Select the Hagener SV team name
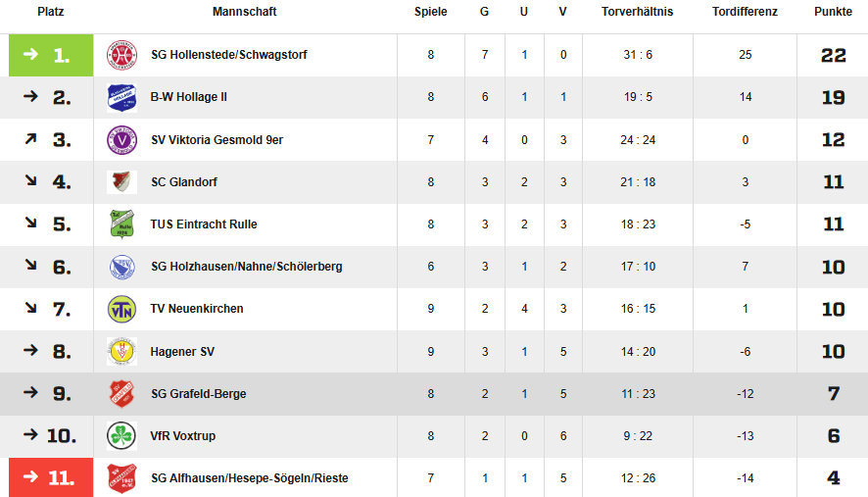 point(183,352)
